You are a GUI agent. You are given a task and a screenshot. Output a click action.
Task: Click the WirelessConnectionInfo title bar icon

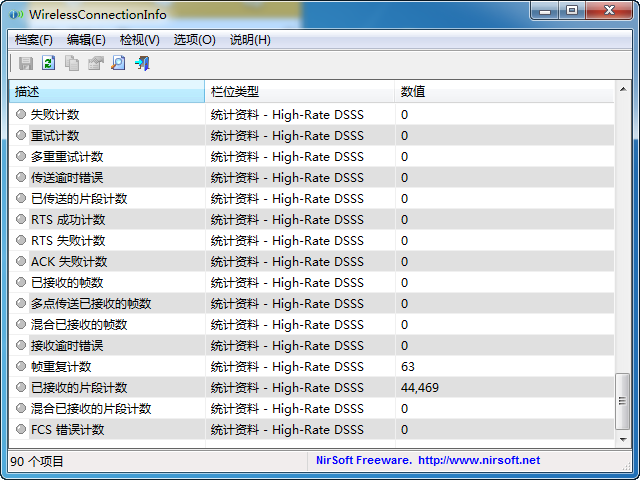tap(16, 15)
